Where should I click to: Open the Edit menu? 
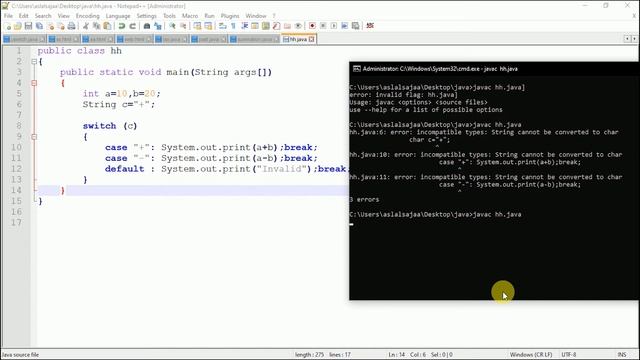click(24, 16)
